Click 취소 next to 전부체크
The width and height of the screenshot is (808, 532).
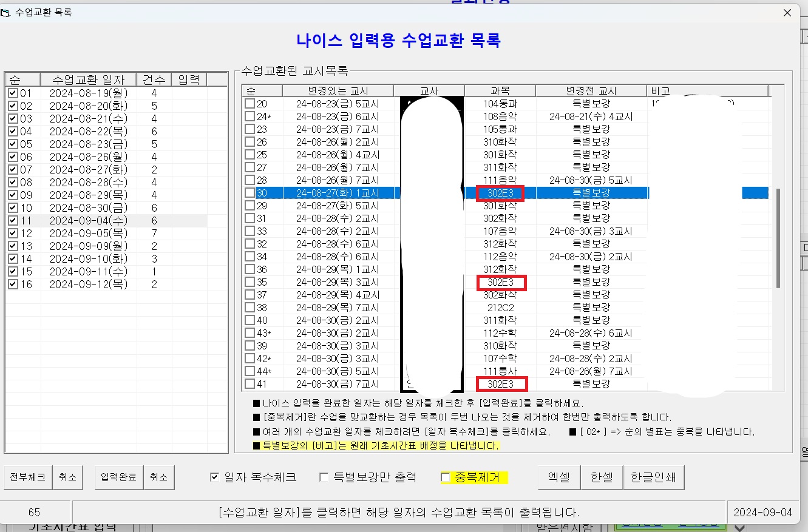coord(68,477)
